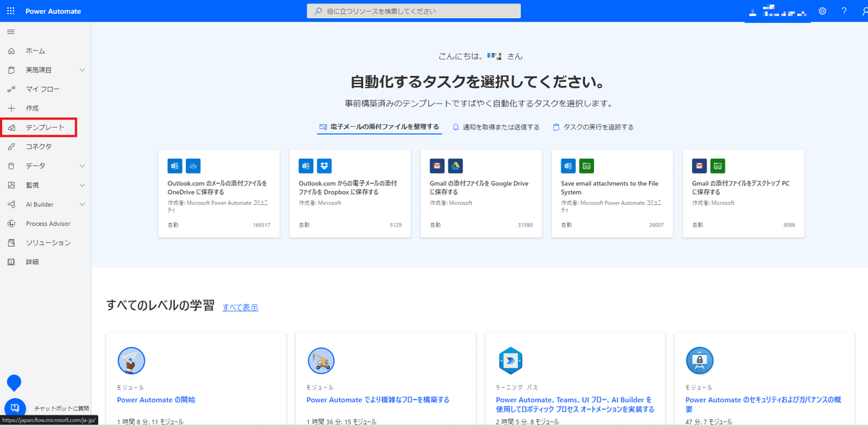Open the Outlook.com to OneDrive template card

click(219, 193)
